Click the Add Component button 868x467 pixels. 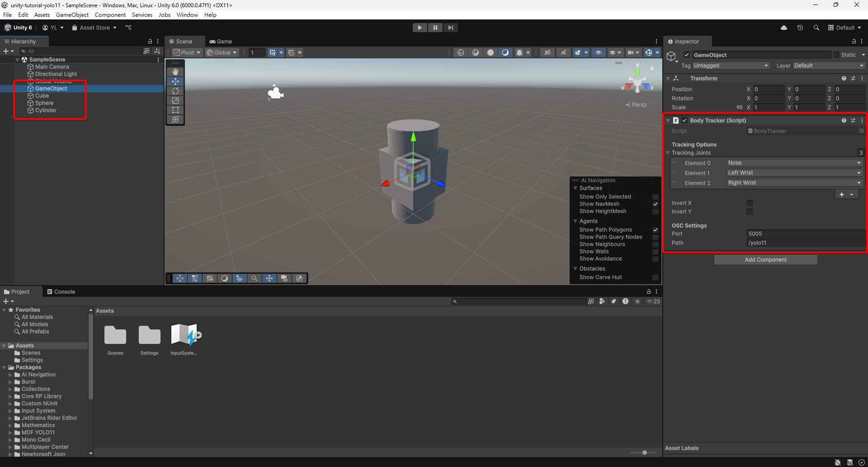(765, 260)
